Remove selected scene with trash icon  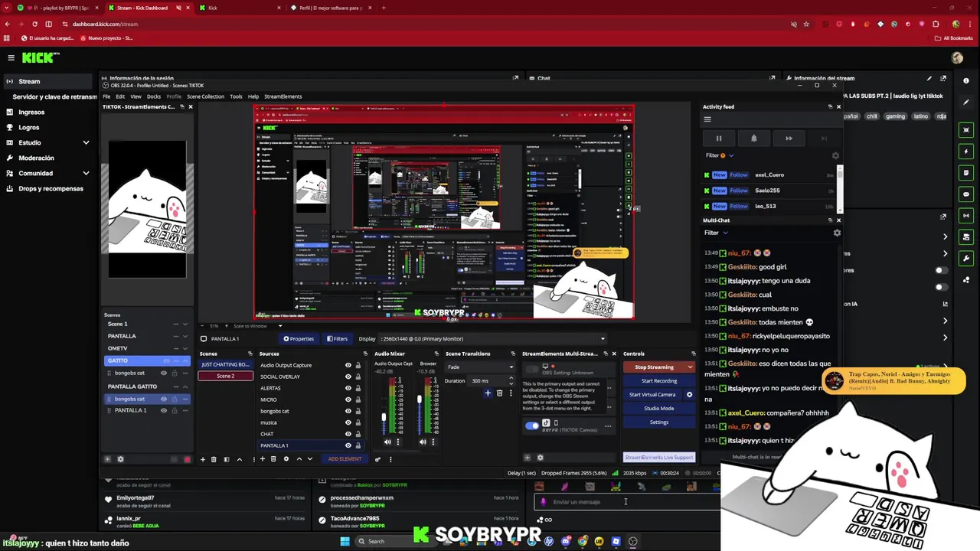214,459
